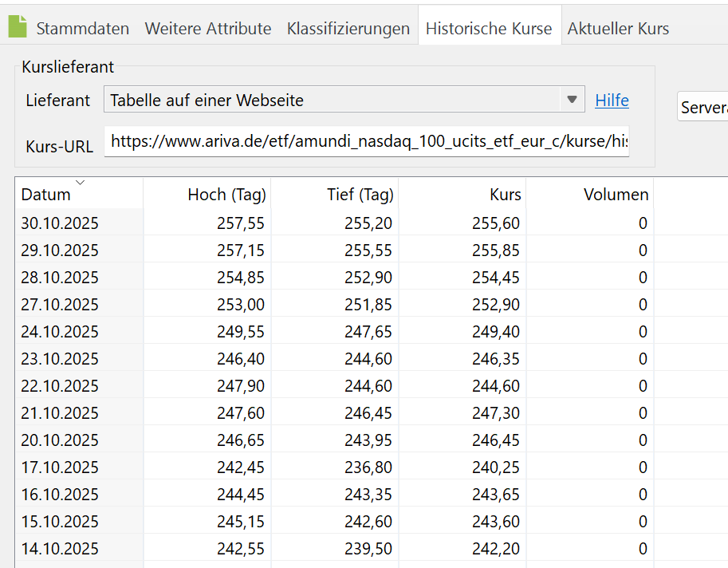
Task: Sort by the Tief (Tag) column header
Action: click(360, 195)
